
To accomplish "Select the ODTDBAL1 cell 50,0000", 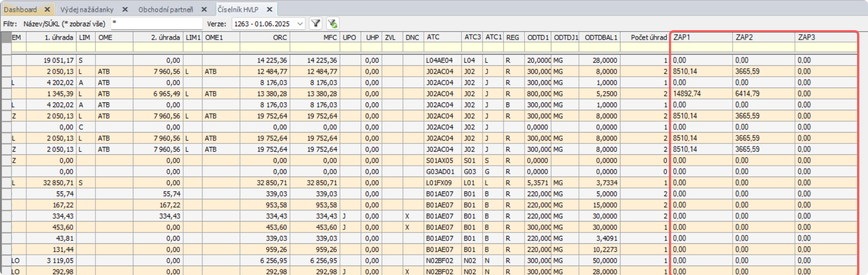I will [600, 261].
